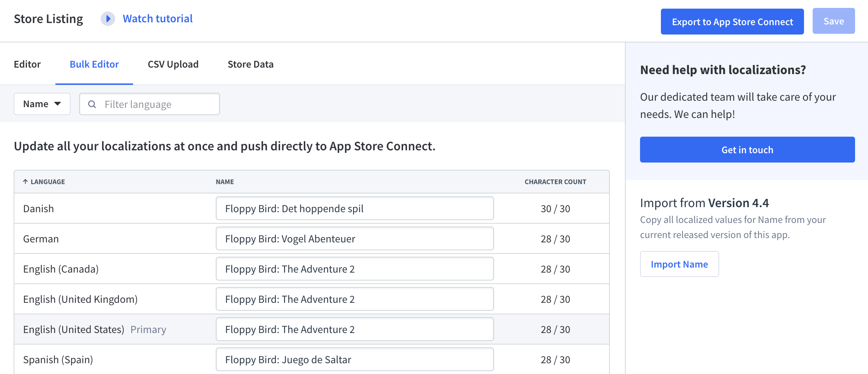Expand the Name dropdown chevron
Image resolution: width=868 pixels, height=374 pixels.
(x=58, y=104)
